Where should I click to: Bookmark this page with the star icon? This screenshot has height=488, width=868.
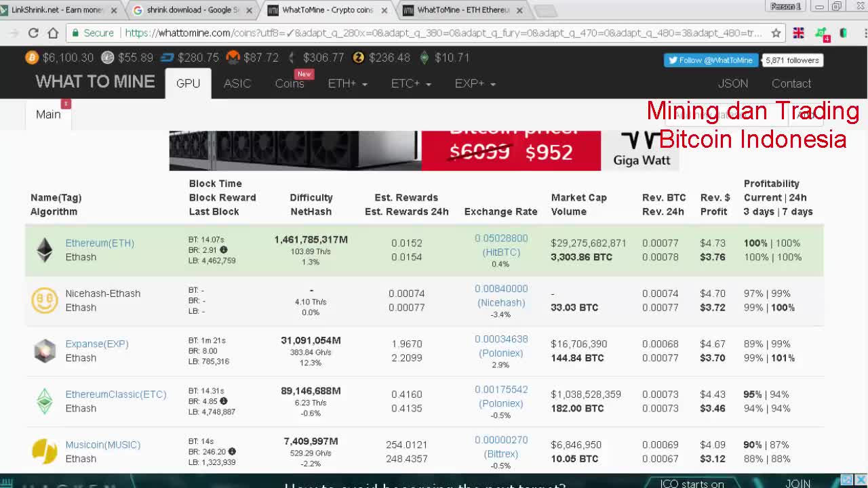tap(776, 33)
